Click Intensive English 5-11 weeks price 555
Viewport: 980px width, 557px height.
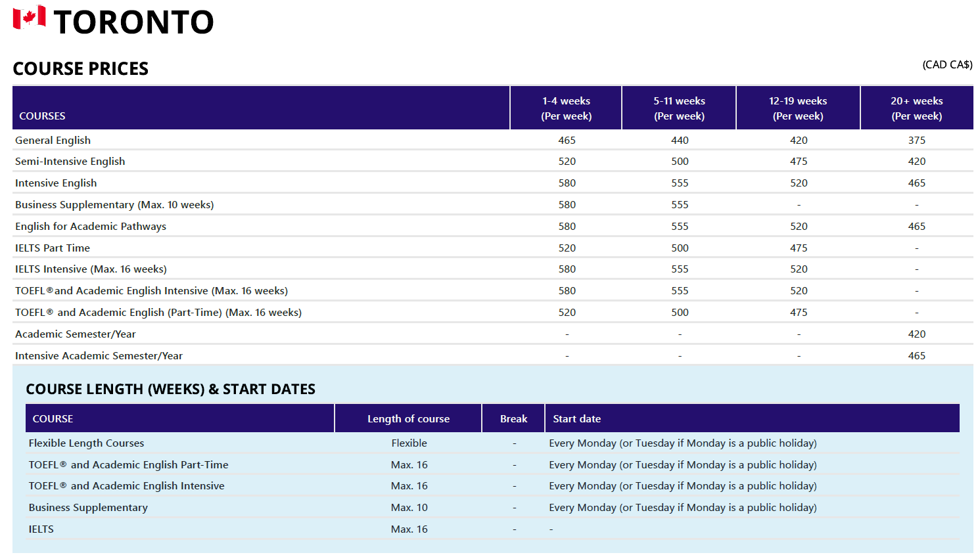click(680, 183)
